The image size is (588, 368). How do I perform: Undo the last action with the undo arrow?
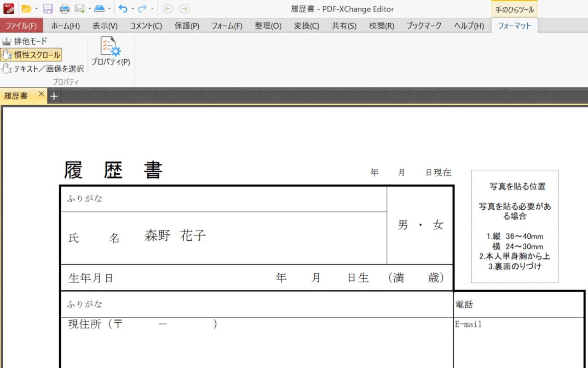(x=122, y=9)
